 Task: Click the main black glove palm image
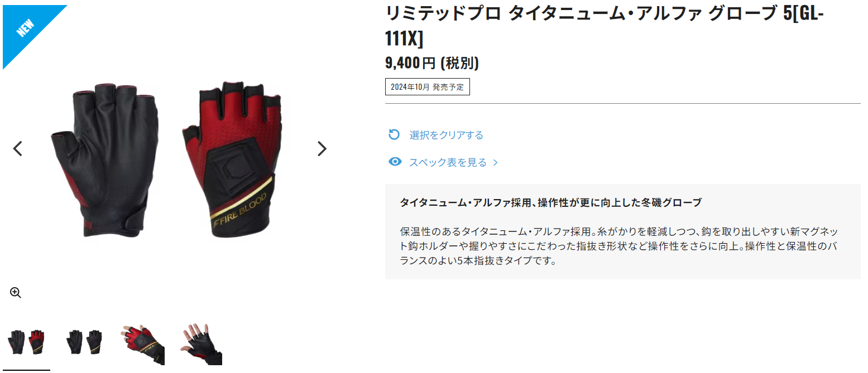(103, 162)
